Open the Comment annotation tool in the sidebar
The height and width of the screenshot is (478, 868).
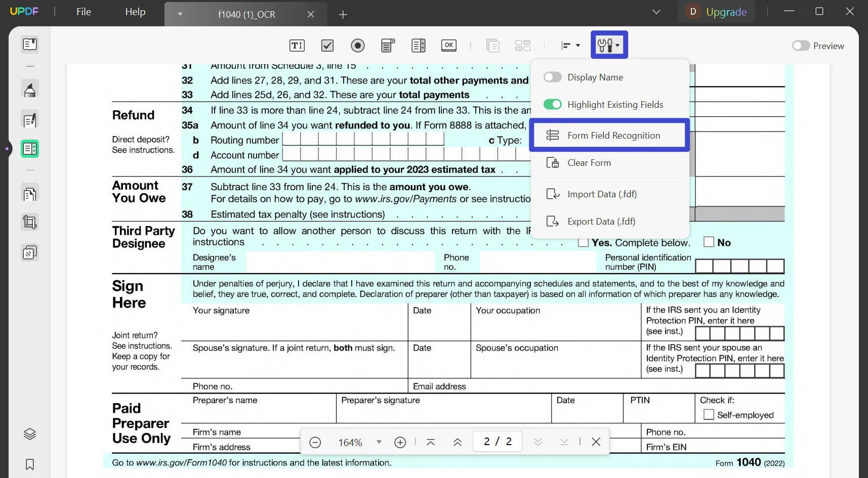pyautogui.click(x=29, y=89)
